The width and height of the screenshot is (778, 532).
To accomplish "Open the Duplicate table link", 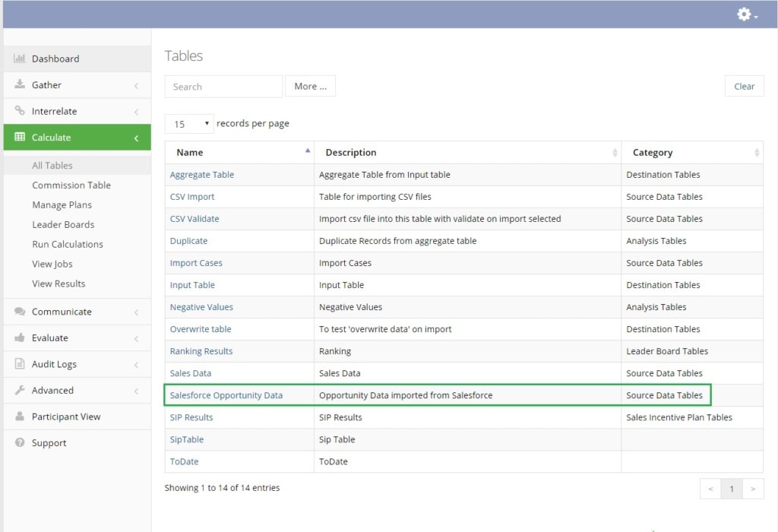I will [188, 241].
